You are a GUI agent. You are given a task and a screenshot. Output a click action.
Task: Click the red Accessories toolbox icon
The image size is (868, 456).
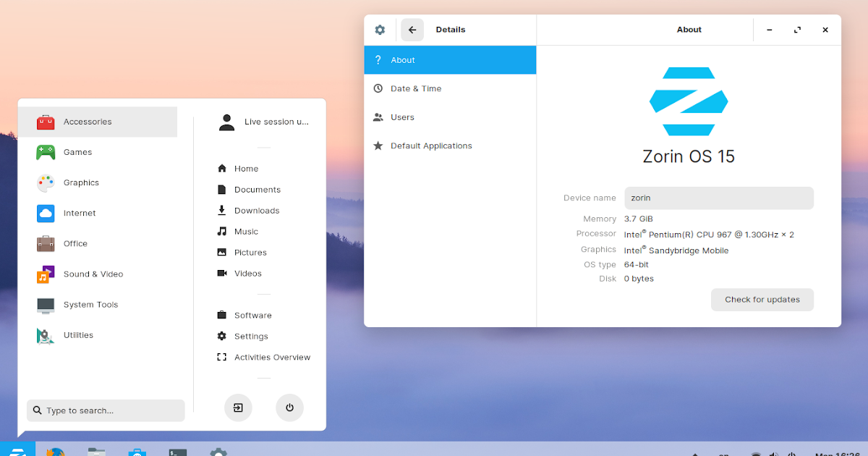46,122
